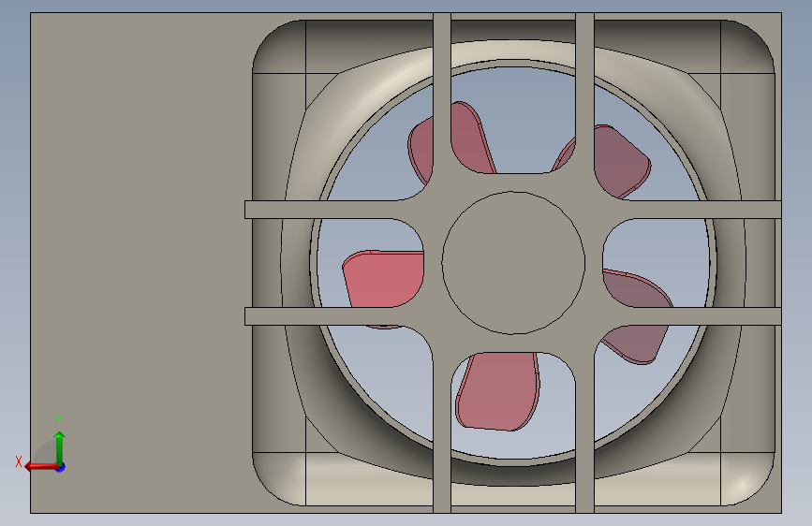The height and width of the screenshot is (526, 812).
Task: Select the upper horizontal grille bar
Action: pyautogui.click(x=512, y=209)
